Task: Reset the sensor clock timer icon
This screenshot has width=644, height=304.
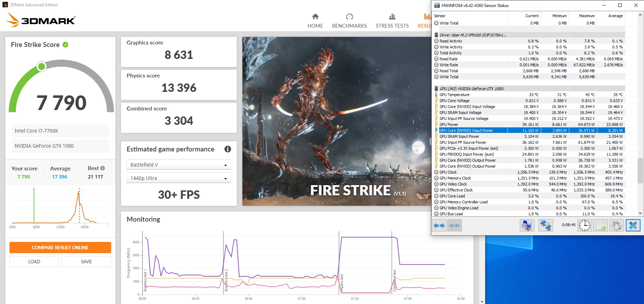Action: (585, 225)
